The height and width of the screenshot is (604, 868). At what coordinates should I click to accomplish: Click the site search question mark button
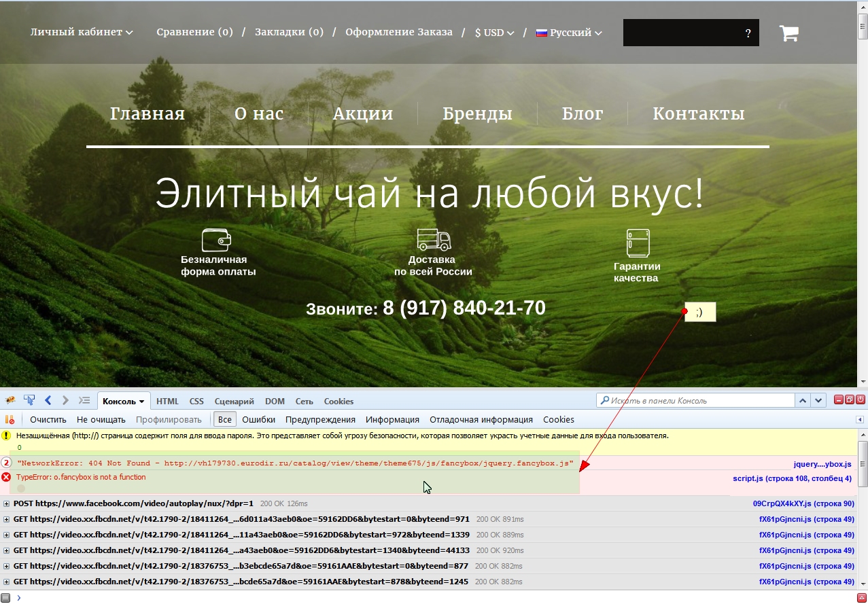(748, 33)
